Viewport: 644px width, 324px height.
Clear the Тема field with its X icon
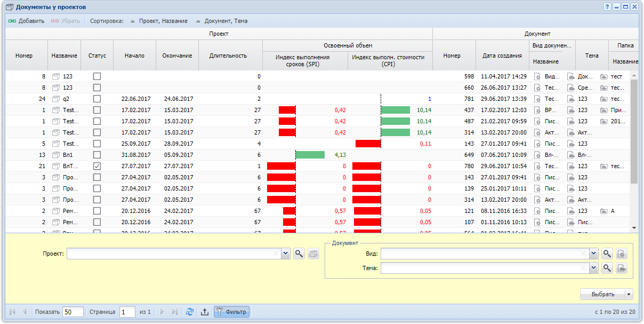click(x=584, y=268)
